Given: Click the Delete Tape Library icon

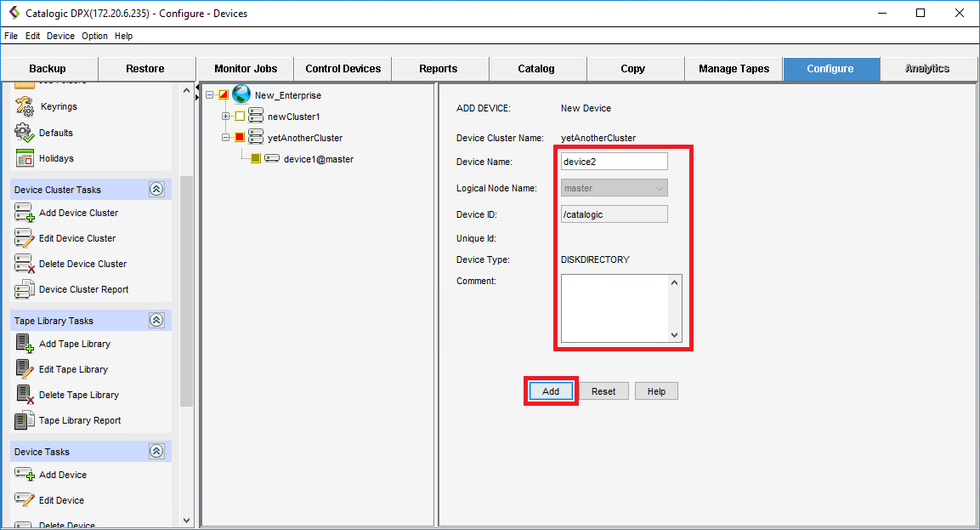Looking at the screenshot, I should point(24,395).
